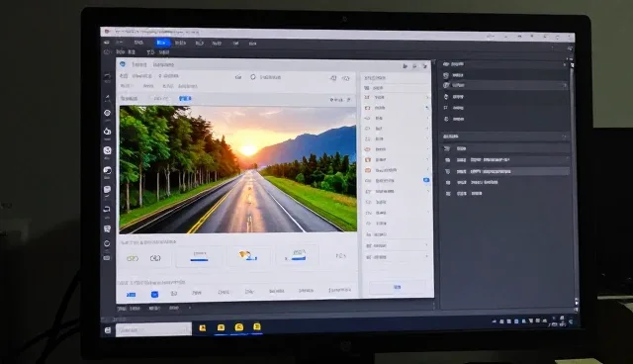Click the taskbar search box
Screen dimensions: 633x364
pyautogui.click(x=153, y=329)
